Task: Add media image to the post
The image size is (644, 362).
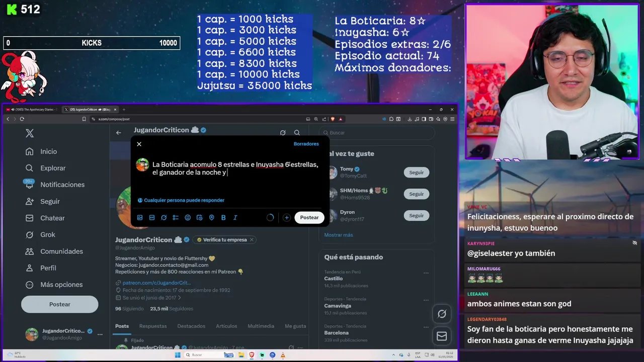Action: tap(140, 218)
